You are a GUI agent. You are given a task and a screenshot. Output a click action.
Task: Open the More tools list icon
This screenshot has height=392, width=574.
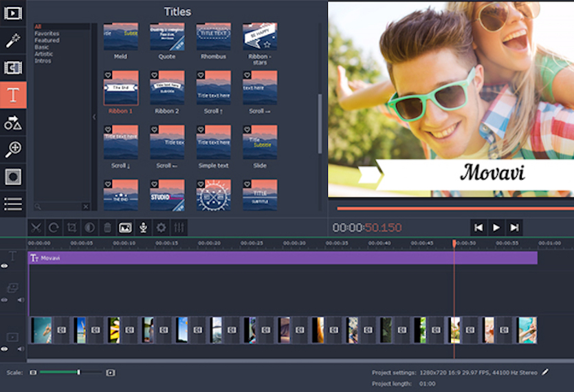click(x=13, y=204)
